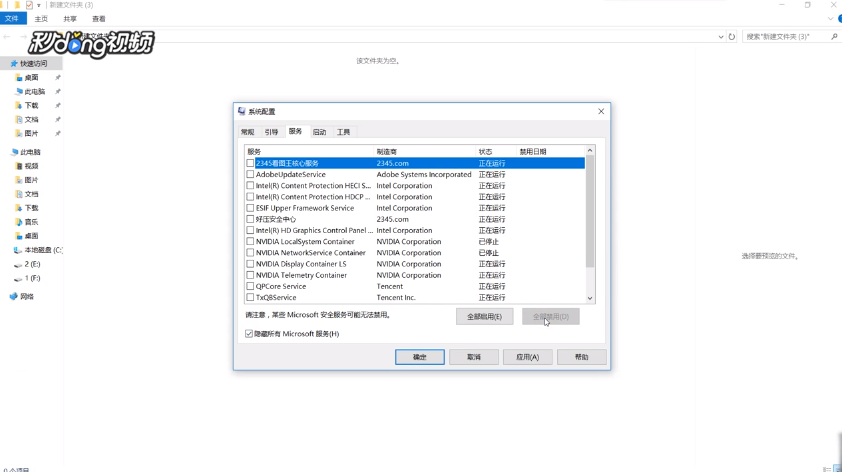Click the services list scroll up arrow
The width and height of the screenshot is (842, 472).
590,151
